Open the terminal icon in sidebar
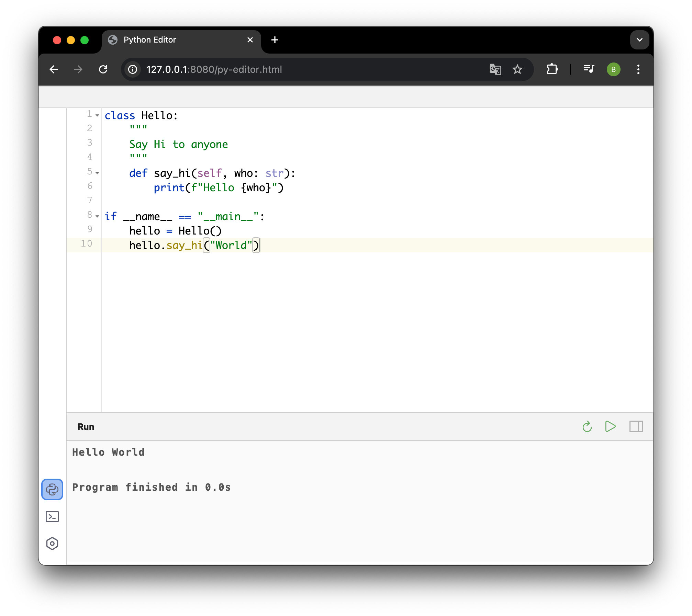 (52, 516)
